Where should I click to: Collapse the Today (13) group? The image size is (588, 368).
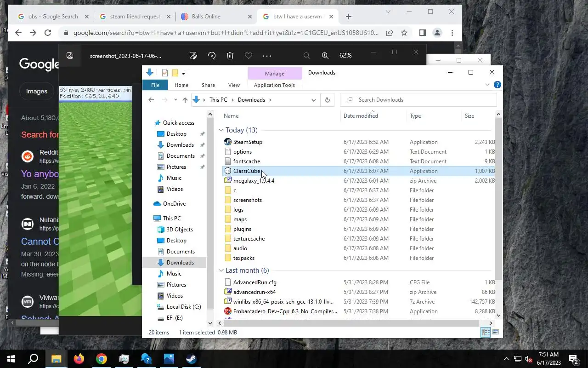coord(221,130)
